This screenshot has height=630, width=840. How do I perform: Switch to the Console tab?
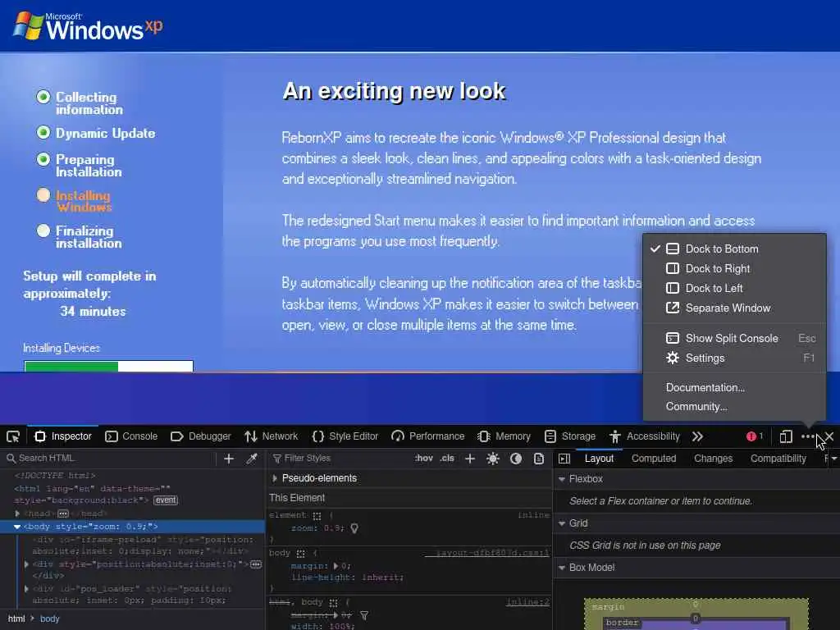click(132, 436)
